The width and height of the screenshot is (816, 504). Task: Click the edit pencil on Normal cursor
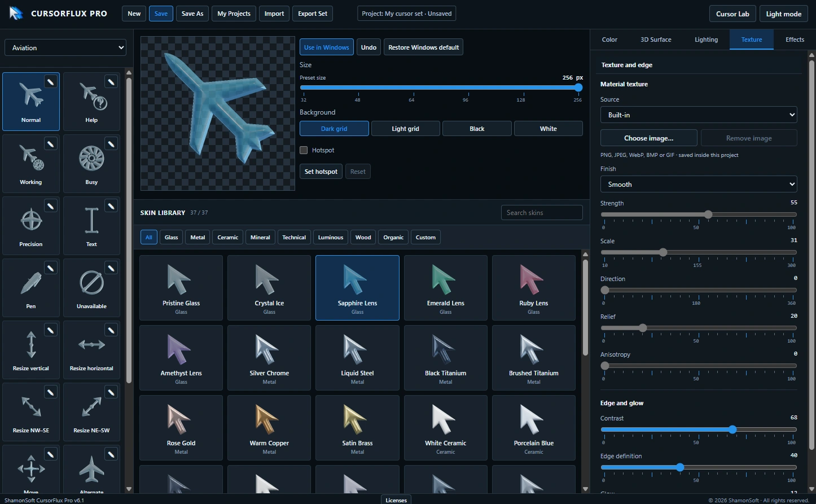point(50,82)
